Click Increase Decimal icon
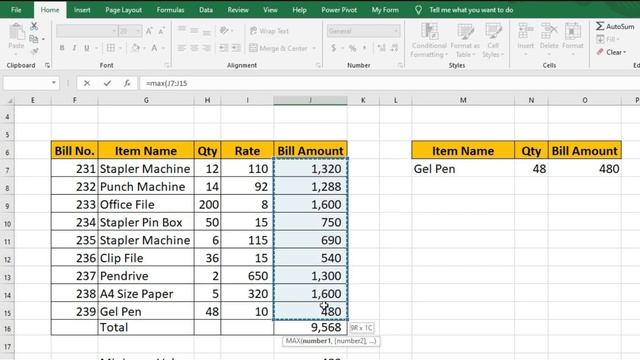The image size is (640, 360). pyautogui.click(x=381, y=48)
